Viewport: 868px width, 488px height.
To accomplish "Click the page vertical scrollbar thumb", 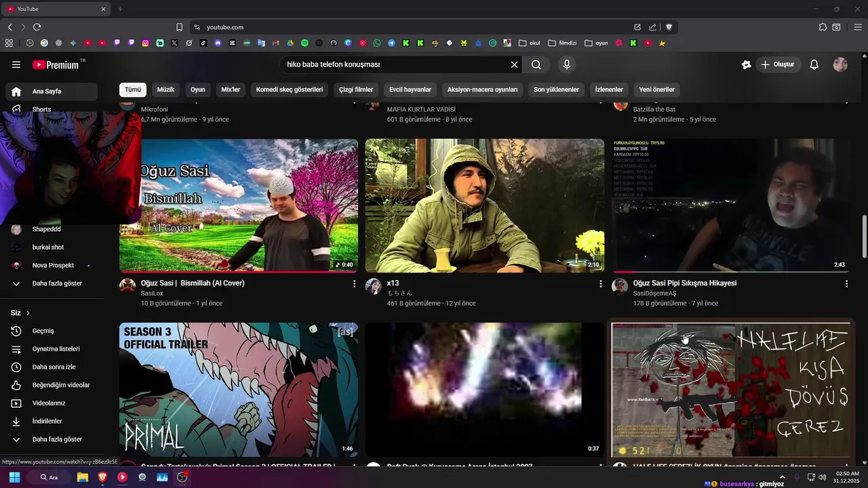I will pos(864,237).
